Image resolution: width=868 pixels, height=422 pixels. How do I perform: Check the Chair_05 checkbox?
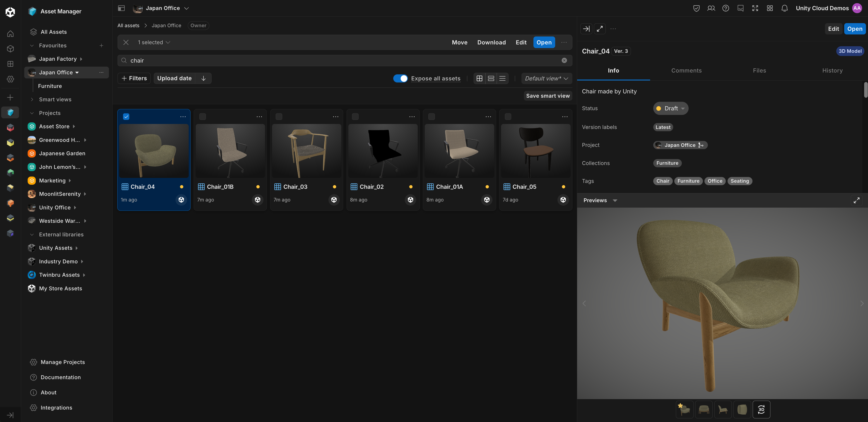tap(508, 117)
